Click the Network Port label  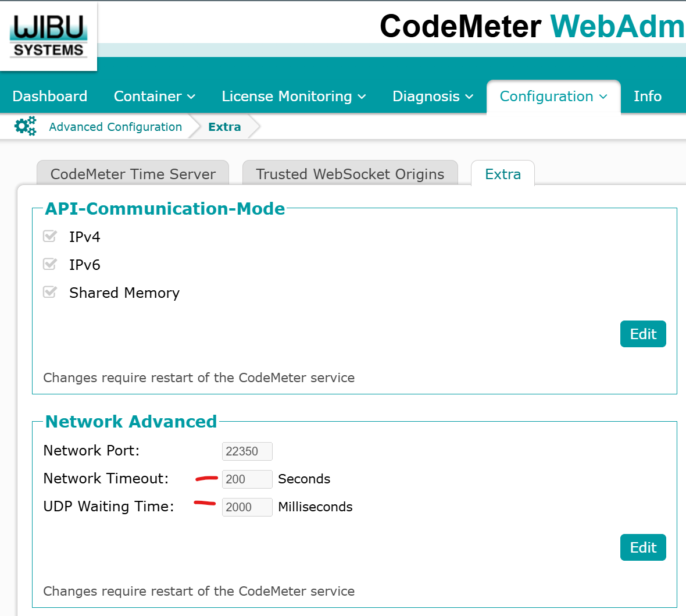point(91,450)
